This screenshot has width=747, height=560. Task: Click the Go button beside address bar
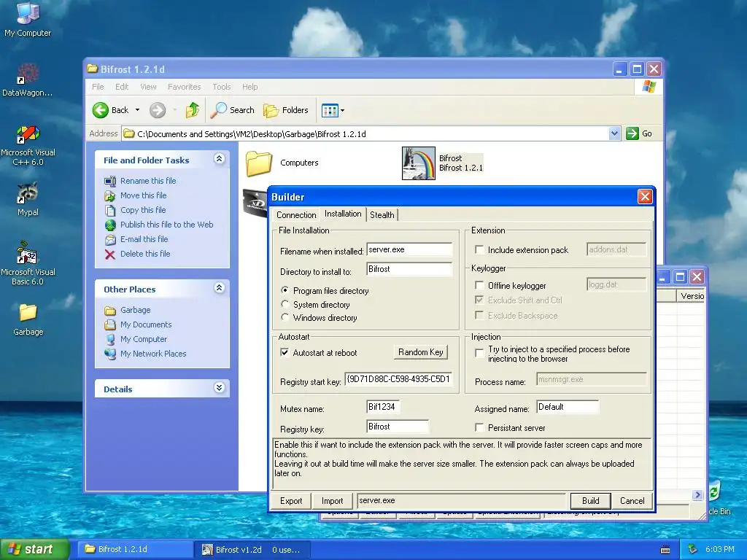point(639,133)
